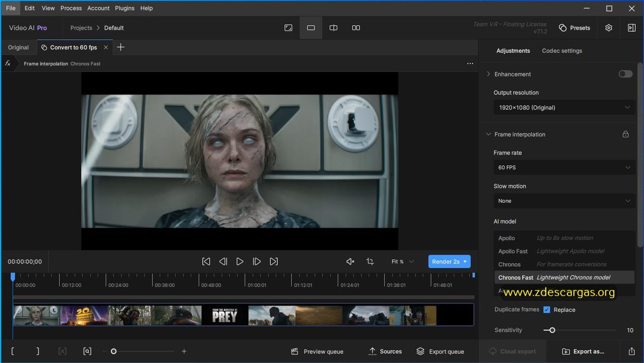Image resolution: width=644 pixels, height=363 pixels.
Task: Open the File menu
Action: click(x=11, y=8)
